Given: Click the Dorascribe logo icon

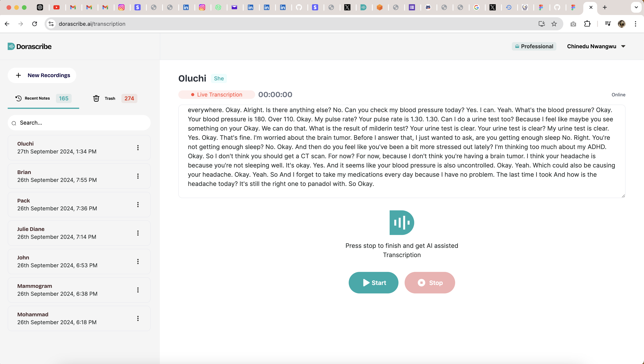Looking at the screenshot, I should [x=11, y=47].
